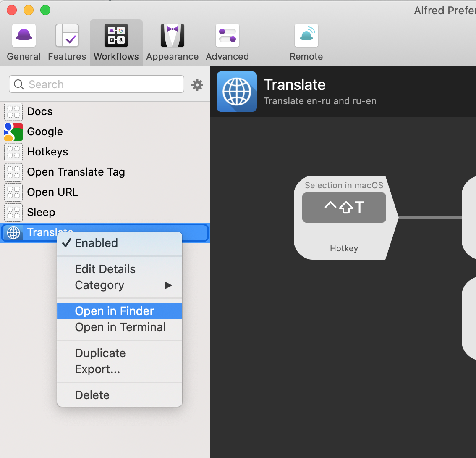Select the Docs workflow
The height and width of the screenshot is (458, 476).
pos(105,111)
